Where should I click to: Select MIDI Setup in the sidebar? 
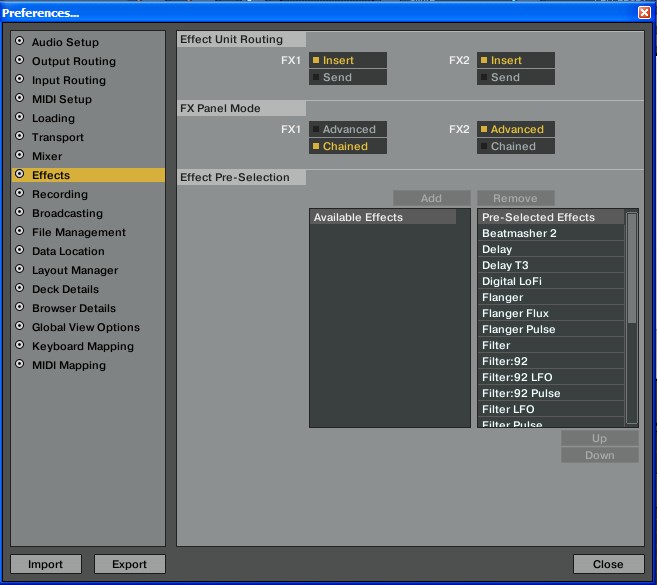[62, 99]
